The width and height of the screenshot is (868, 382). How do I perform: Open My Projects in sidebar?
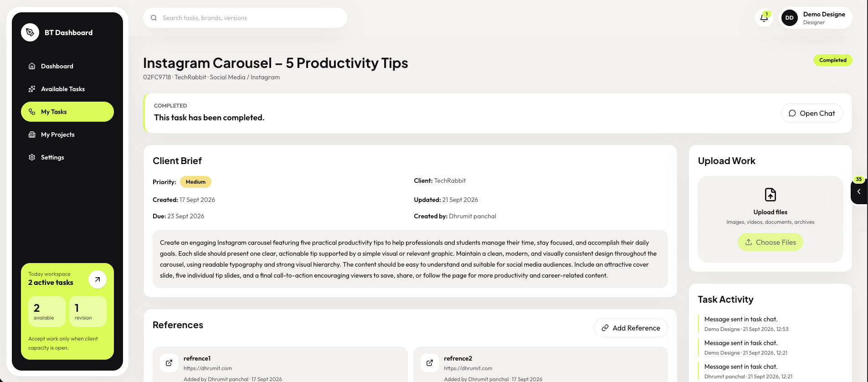(67, 134)
